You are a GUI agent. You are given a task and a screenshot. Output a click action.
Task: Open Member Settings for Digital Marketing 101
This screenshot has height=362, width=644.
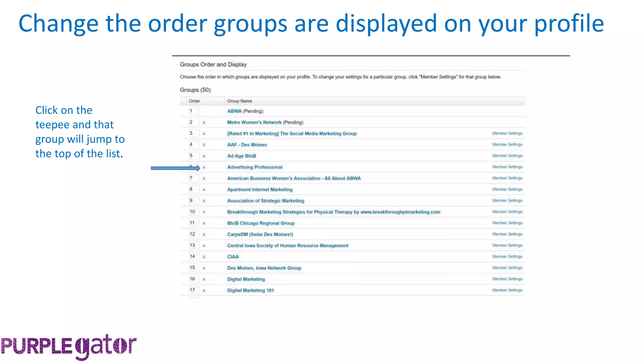coord(507,290)
